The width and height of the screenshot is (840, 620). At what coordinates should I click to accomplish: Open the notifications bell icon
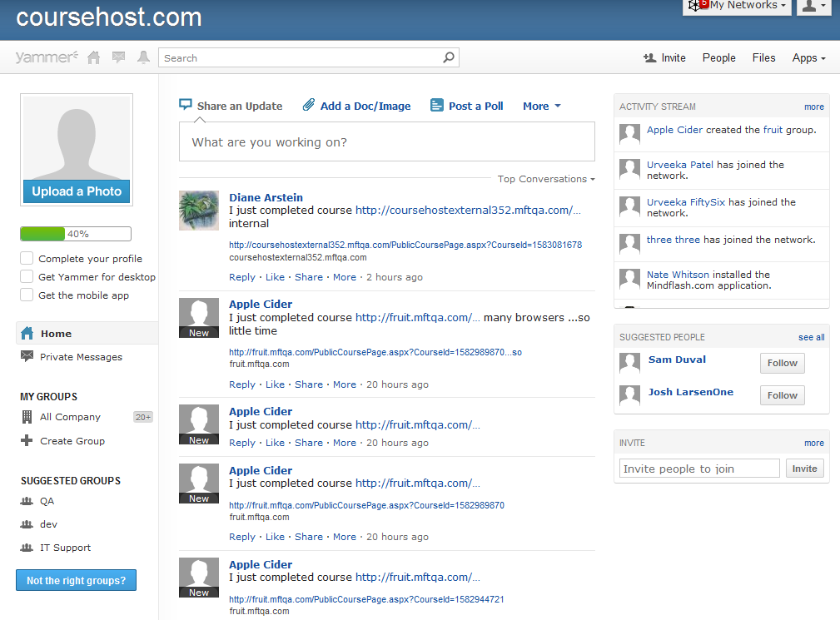[x=143, y=57]
